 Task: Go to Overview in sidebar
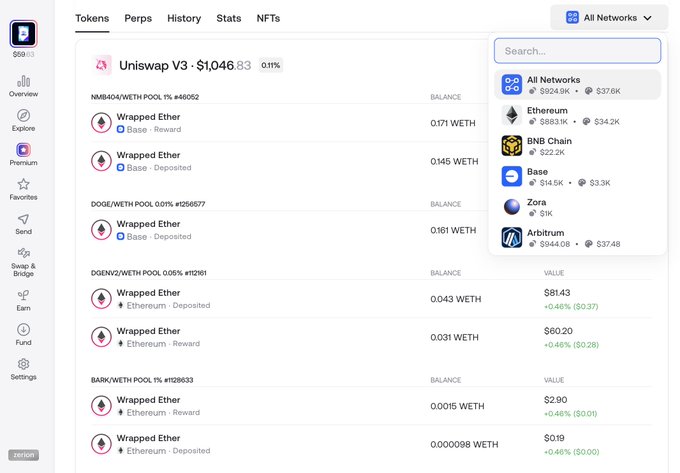[23, 86]
